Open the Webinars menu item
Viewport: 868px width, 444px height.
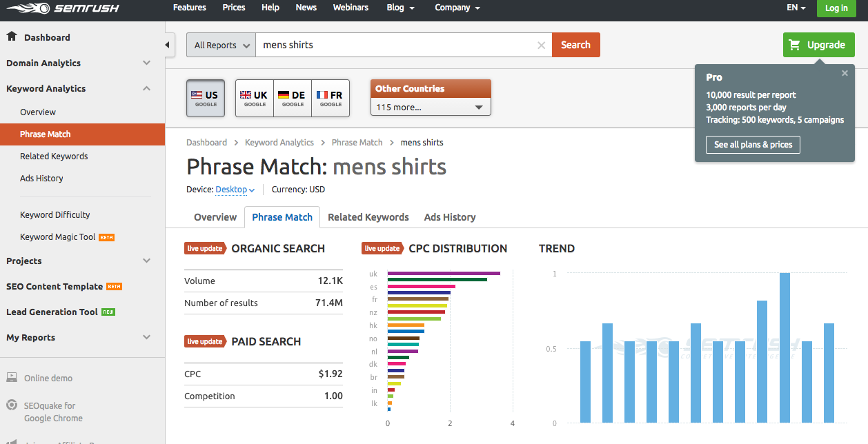pos(351,8)
